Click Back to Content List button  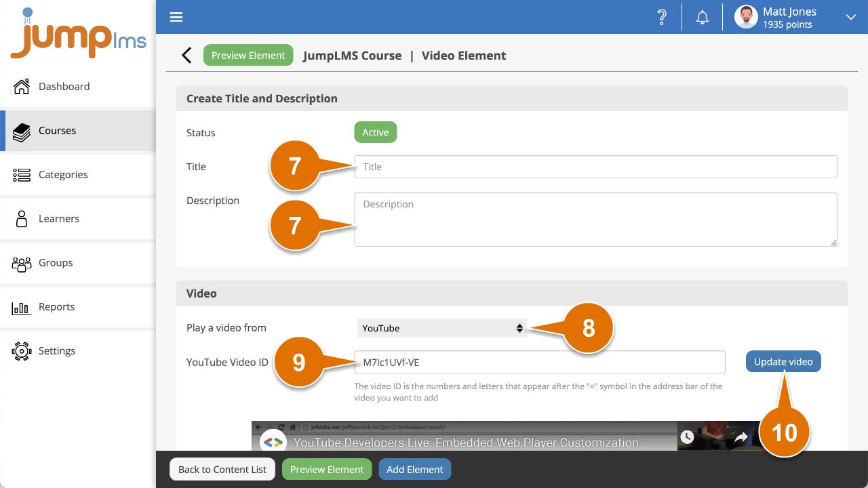tap(222, 469)
